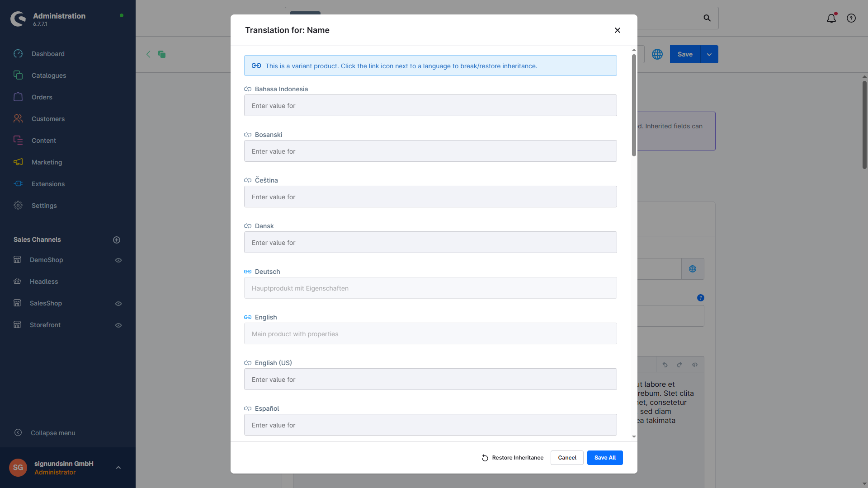Toggle inheritance link icon for English
This screenshot has height=488, width=868.
tap(248, 317)
